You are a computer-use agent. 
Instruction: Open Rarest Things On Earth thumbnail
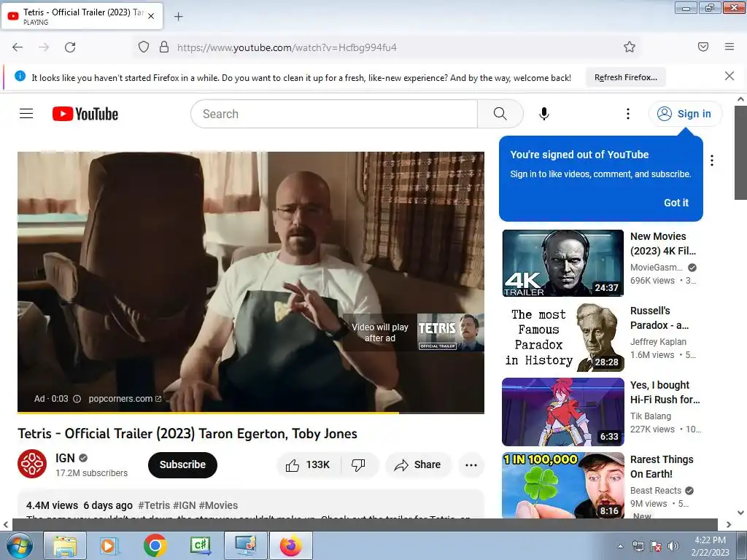point(562,485)
